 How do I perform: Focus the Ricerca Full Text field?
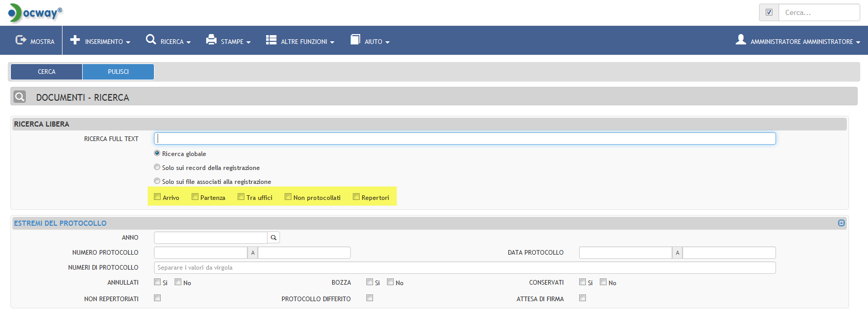[464, 138]
